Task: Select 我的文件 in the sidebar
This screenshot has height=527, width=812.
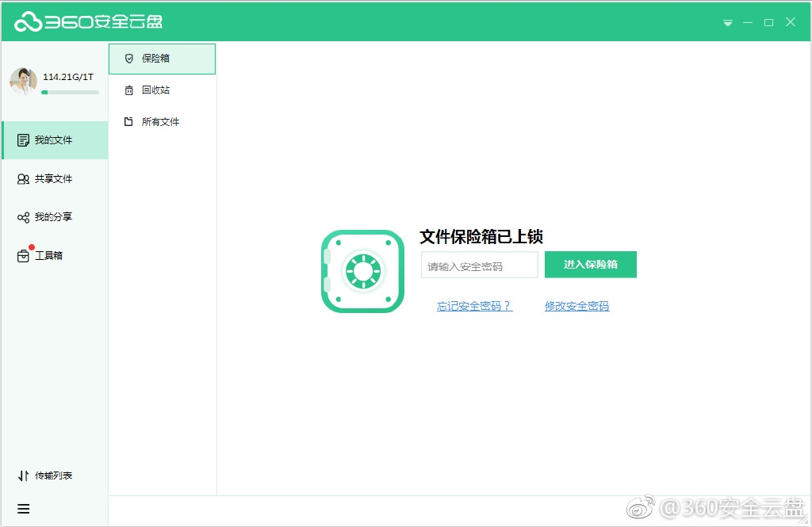Action: 54,140
